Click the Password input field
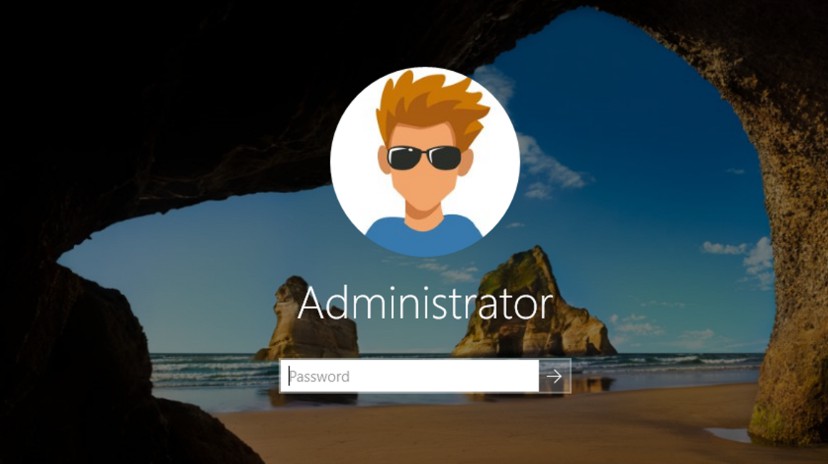Screen dimensions: 828x464 pos(409,376)
